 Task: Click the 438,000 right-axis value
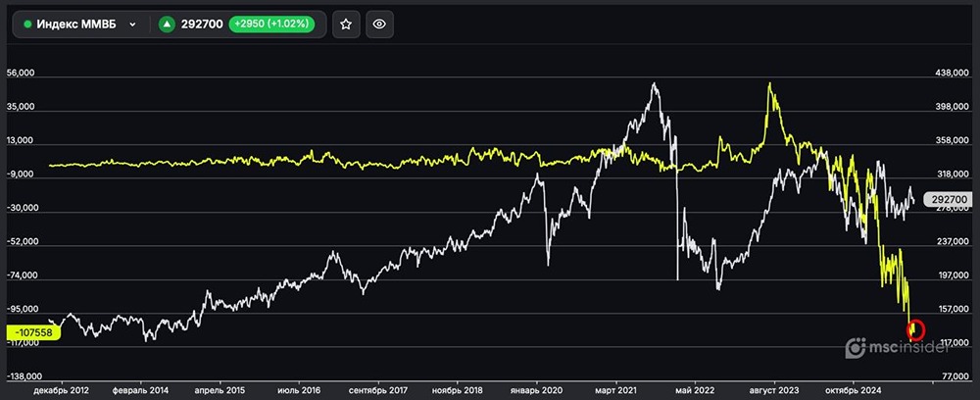[952, 74]
